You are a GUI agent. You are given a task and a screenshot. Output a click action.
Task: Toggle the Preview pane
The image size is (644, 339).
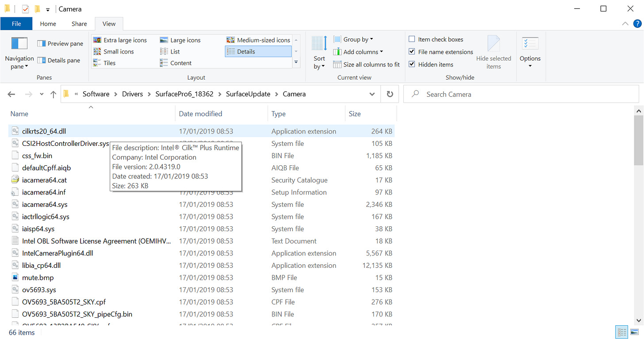60,43
